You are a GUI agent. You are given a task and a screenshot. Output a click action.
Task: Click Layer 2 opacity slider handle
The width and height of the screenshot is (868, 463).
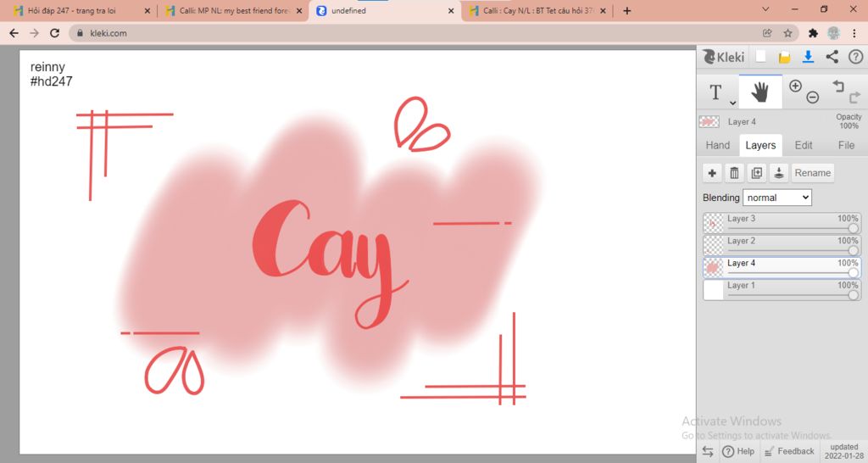tap(853, 250)
